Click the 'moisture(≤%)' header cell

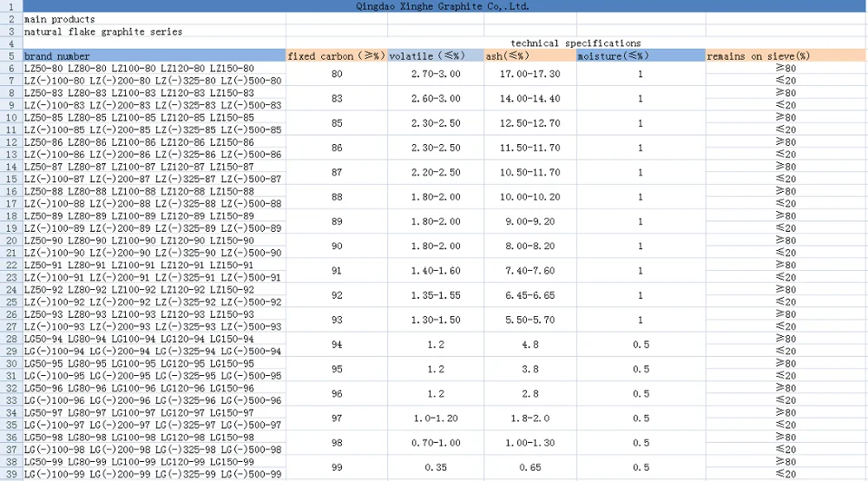click(x=641, y=56)
